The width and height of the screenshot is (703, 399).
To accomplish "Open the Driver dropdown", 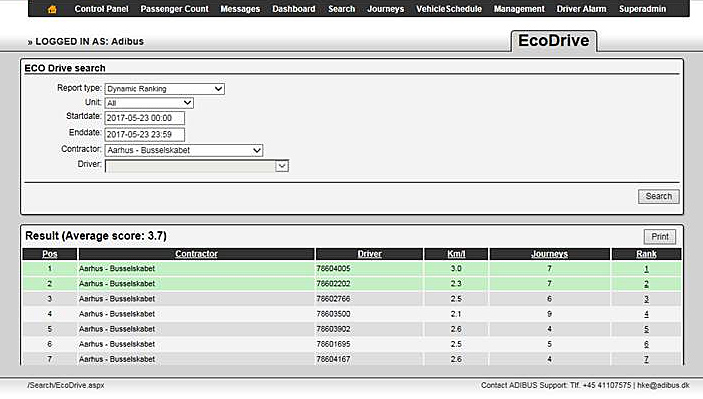I will click(x=196, y=166).
